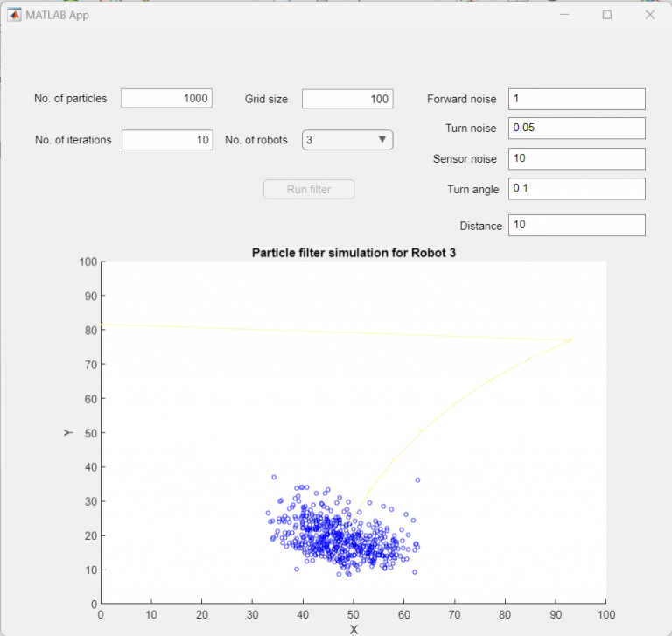
Task: Click the X axis label
Action: 353,629
